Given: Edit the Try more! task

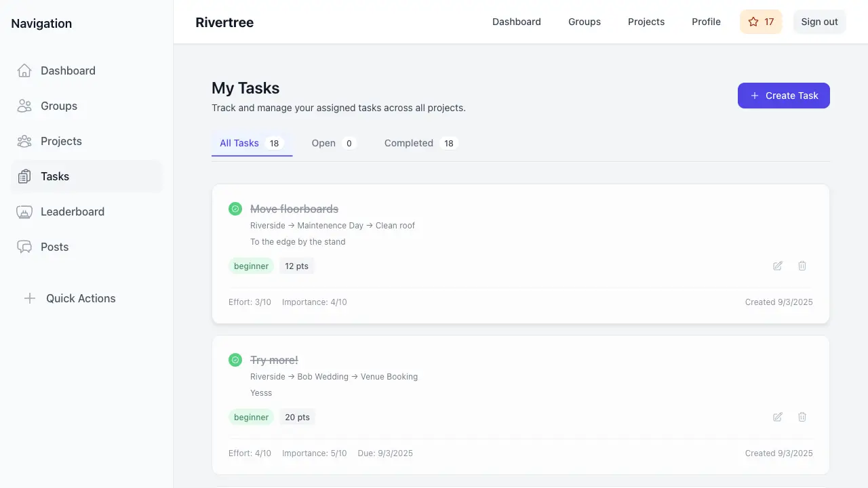Looking at the screenshot, I should coord(778,417).
